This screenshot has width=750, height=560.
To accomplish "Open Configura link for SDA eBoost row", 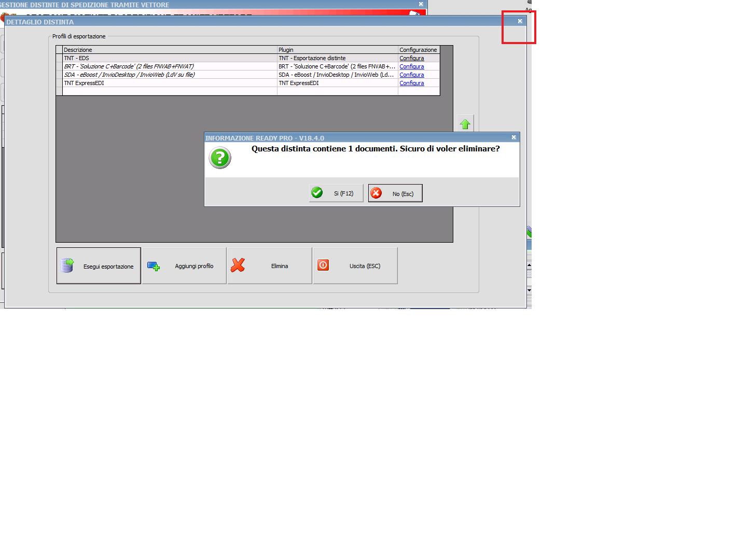I will pos(412,75).
